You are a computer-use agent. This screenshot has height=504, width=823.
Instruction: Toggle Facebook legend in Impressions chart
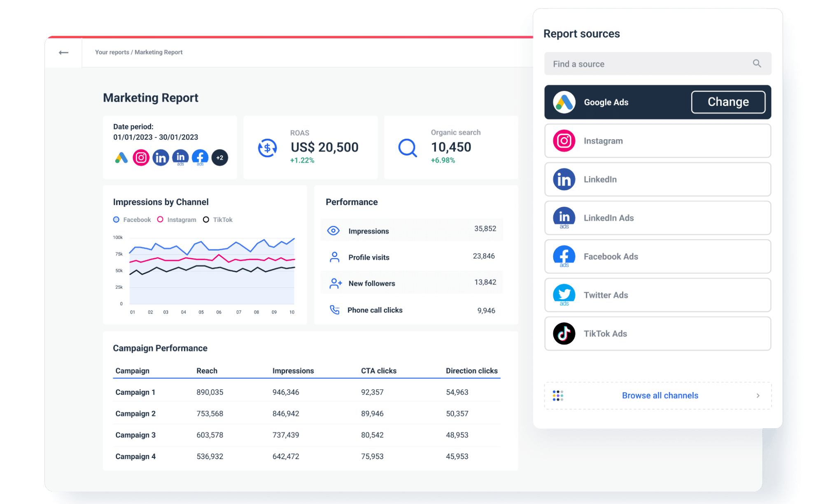pos(132,219)
